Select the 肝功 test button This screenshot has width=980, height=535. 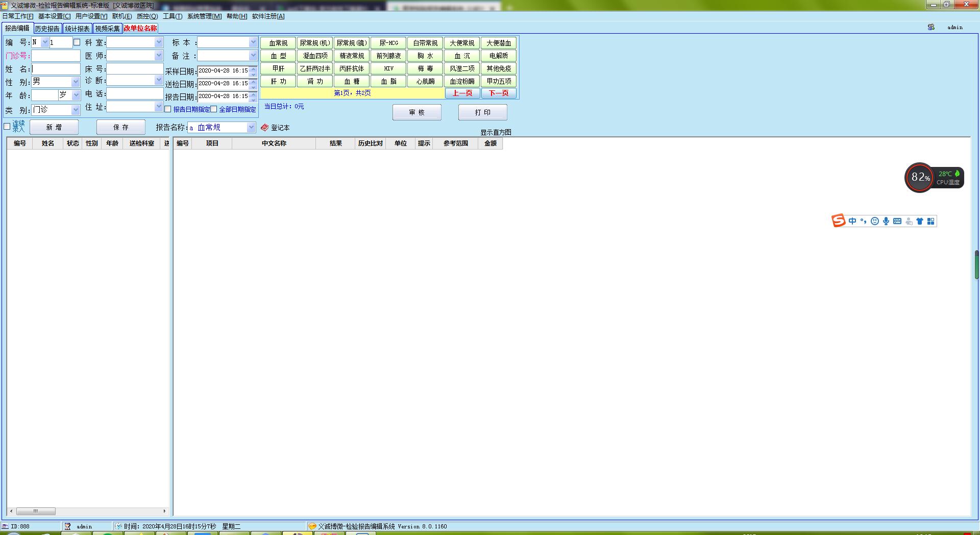click(x=278, y=81)
